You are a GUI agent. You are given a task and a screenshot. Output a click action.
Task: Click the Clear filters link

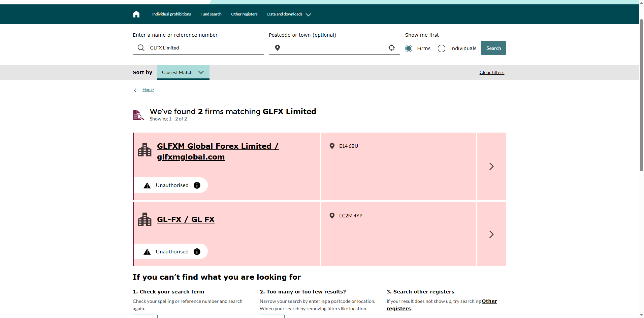(492, 72)
